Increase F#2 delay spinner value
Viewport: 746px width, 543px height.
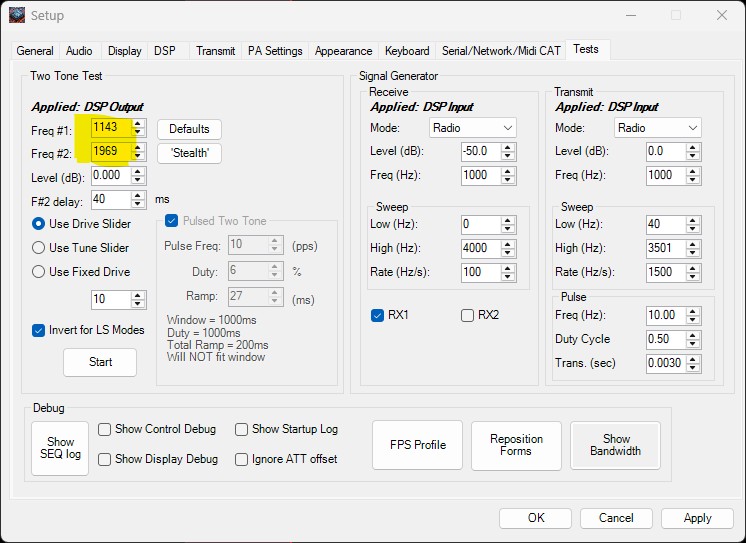pyautogui.click(x=138, y=195)
